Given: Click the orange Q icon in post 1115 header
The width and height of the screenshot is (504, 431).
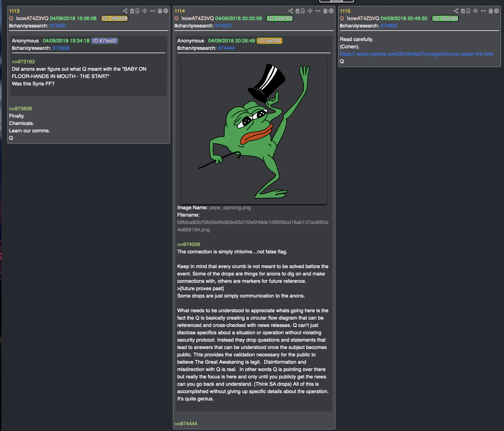Looking at the screenshot, I should point(342,18).
